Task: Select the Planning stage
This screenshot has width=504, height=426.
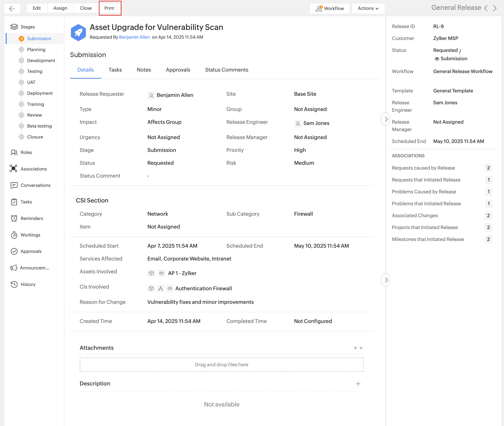Action: pyautogui.click(x=36, y=49)
